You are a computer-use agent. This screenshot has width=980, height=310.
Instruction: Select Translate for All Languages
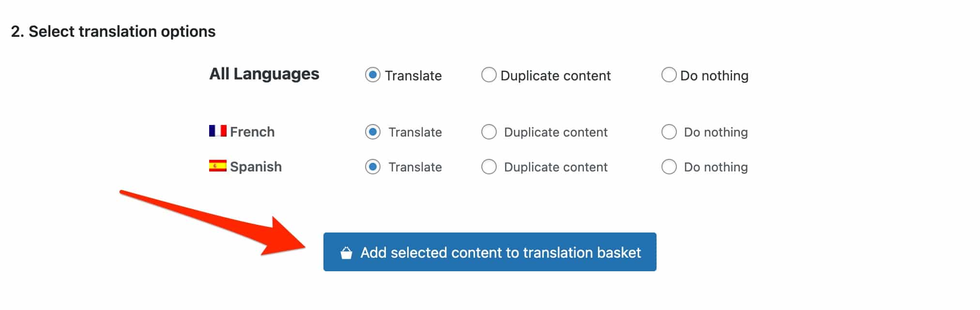pyautogui.click(x=372, y=75)
